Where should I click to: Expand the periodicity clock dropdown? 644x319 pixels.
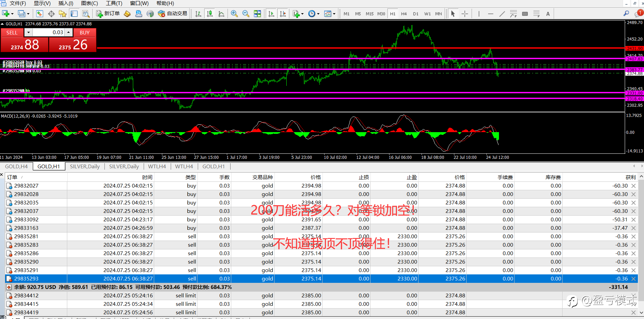pos(318,14)
